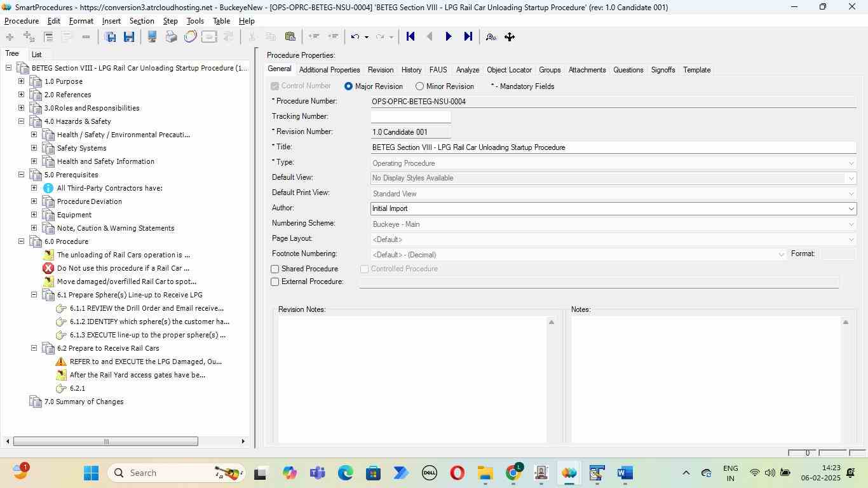Click the blue info icon beside All Third-Party Contractors

pos(48,188)
